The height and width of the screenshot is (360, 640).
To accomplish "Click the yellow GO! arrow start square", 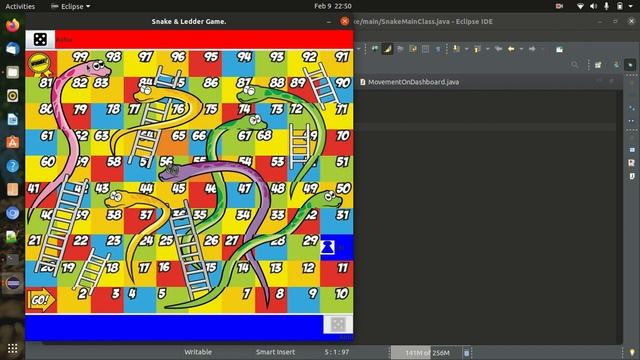I will (x=41, y=300).
